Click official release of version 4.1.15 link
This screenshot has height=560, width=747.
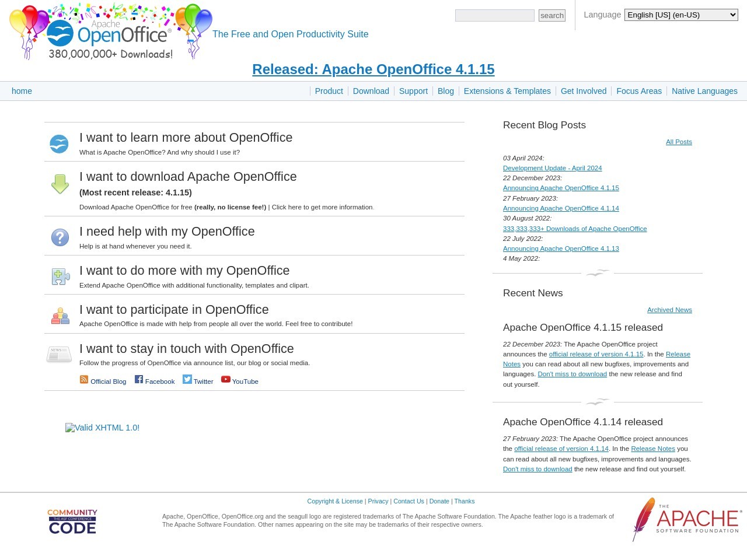click(596, 354)
